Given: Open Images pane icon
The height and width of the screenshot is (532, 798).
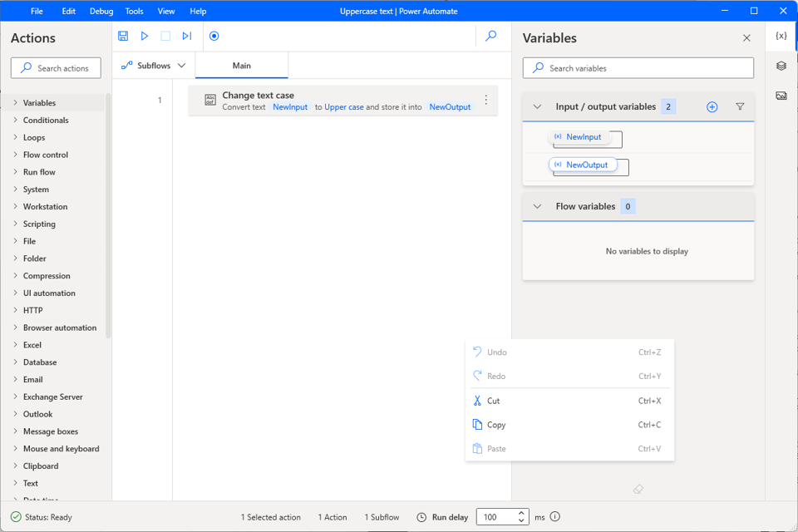Looking at the screenshot, I should (x=781, y=96).
